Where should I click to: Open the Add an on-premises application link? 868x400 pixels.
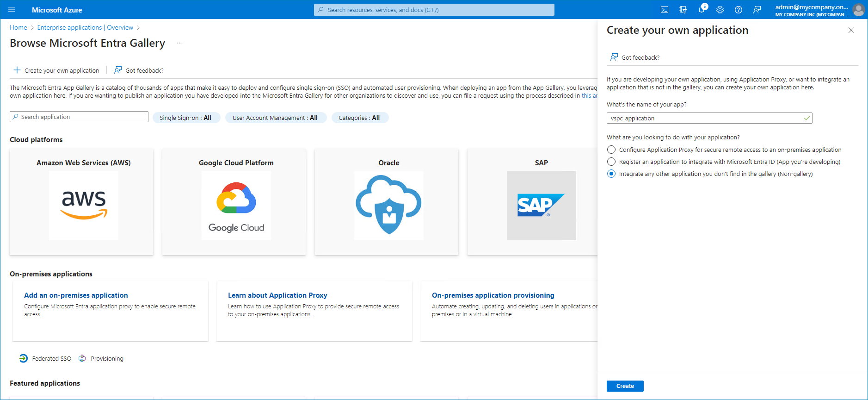tap(76, 295)
